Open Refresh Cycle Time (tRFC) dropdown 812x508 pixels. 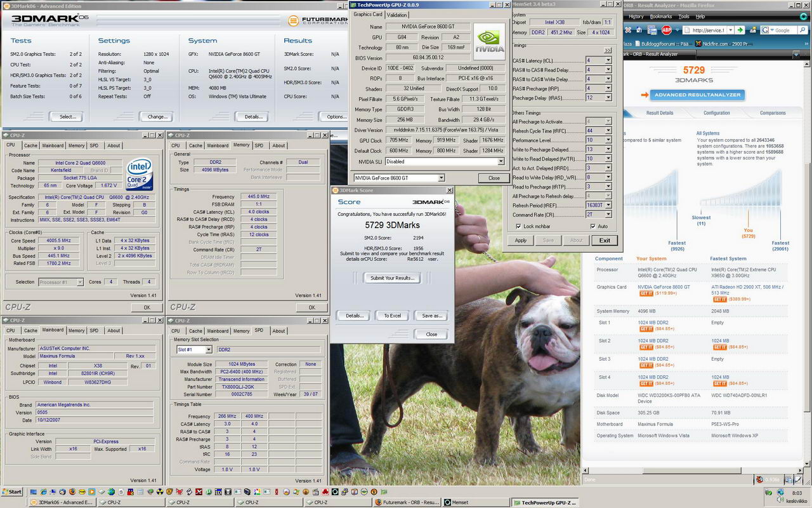pyautogui.click(x=608, y=131)
